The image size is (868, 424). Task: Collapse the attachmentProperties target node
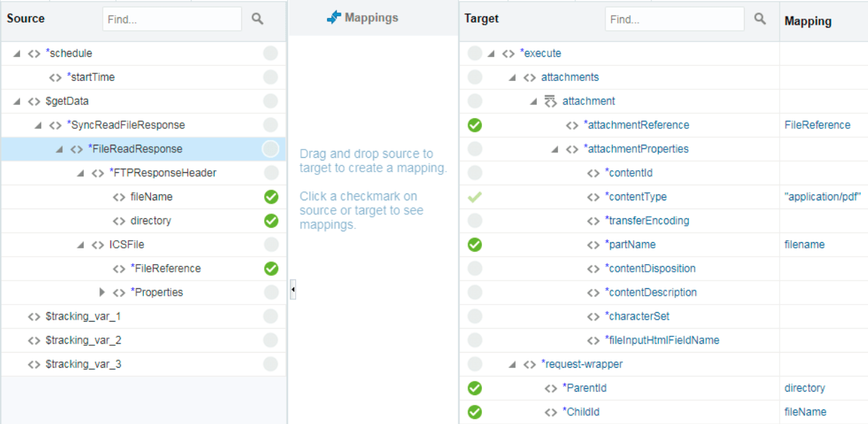tap(555, 150)
